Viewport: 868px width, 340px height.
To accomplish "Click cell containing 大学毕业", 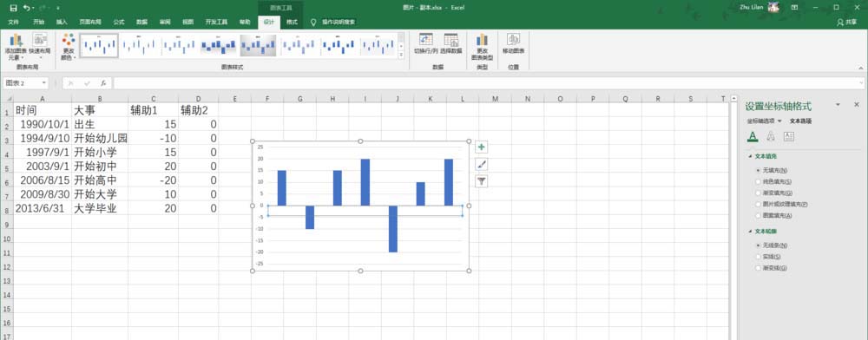I will [100, 208].
